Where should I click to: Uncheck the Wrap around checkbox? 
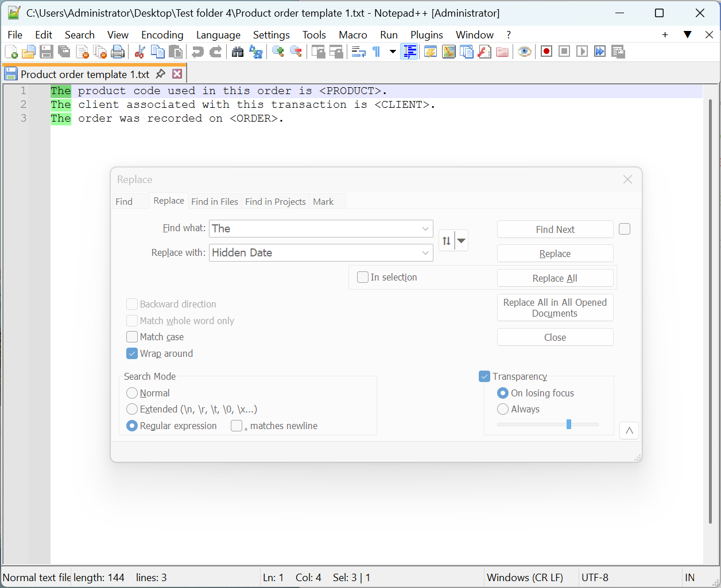point(132,353)
